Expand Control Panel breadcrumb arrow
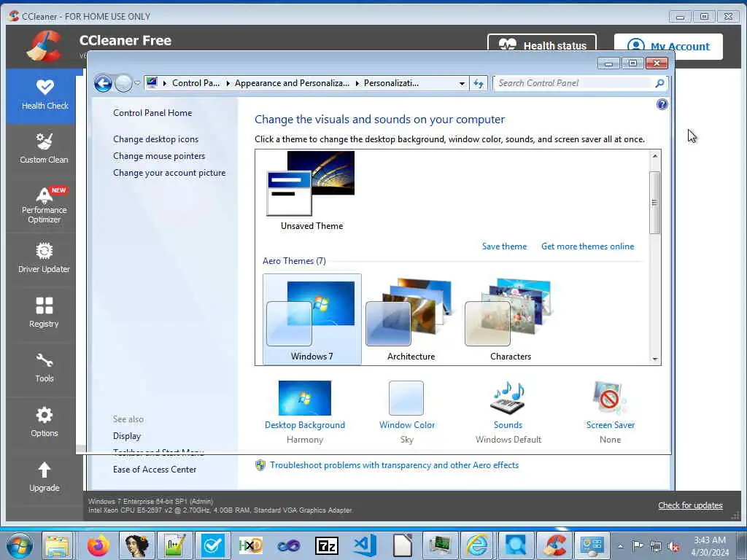Screen dimensions: 747x560 click(x=228, y=83)
